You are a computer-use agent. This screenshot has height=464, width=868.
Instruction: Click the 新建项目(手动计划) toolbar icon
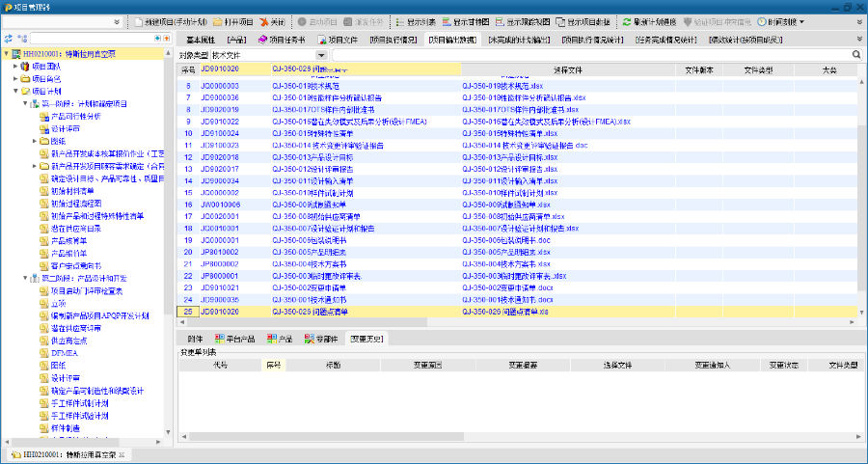pos(138,21)
